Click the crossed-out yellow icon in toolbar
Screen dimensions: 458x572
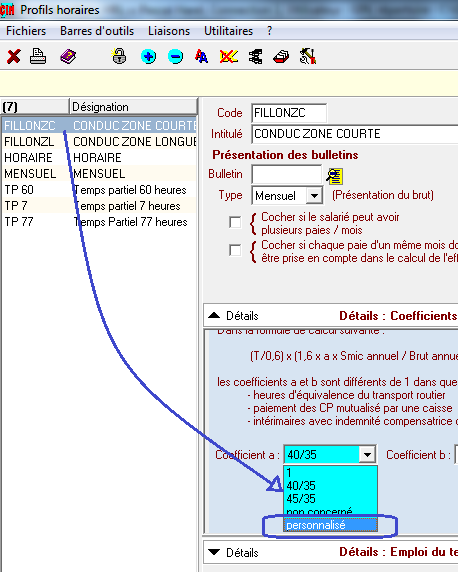(x=229, y=57)
